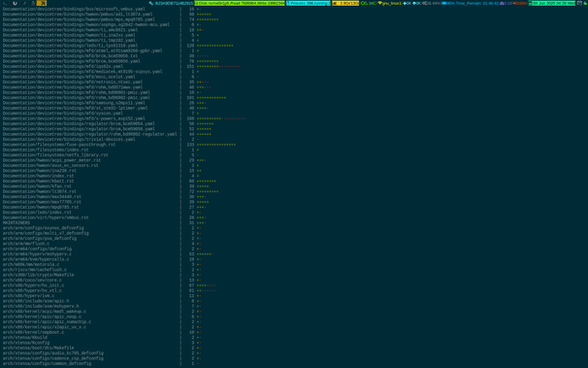Click the mfd/netronix,ntxec.yaml line
The image size is (588, 368).
click(x=73, y=83)
